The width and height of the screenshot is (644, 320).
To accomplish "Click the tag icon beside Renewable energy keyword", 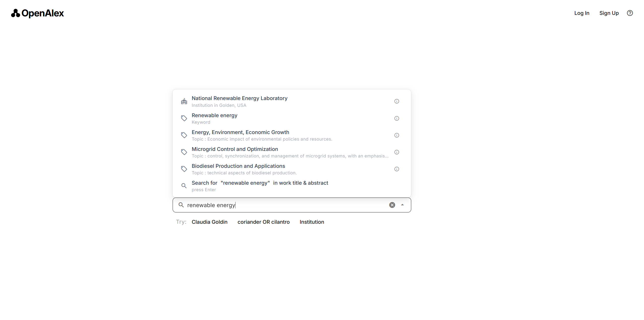I will point(184,118).
